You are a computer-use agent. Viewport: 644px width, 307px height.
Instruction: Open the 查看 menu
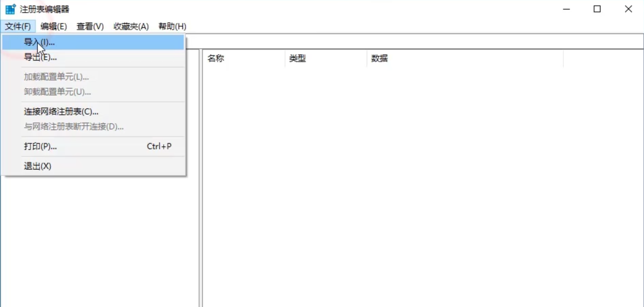(89, 26)
